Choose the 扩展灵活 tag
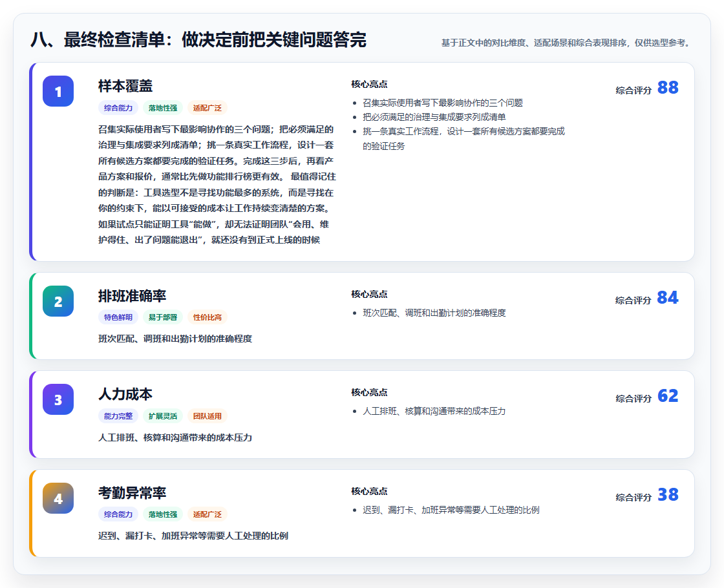The width and height of the screenshot is (724, 588). [163, 416]
